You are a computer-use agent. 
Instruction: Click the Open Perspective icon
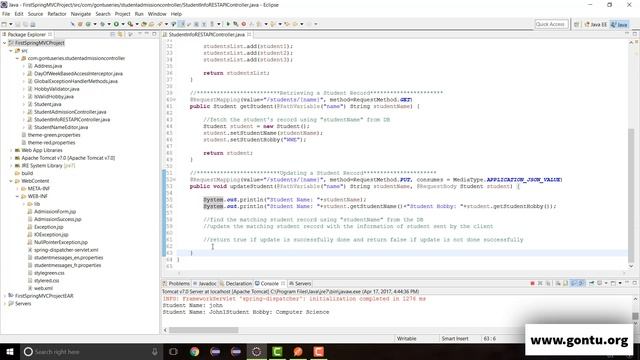(x=576, y=24)
